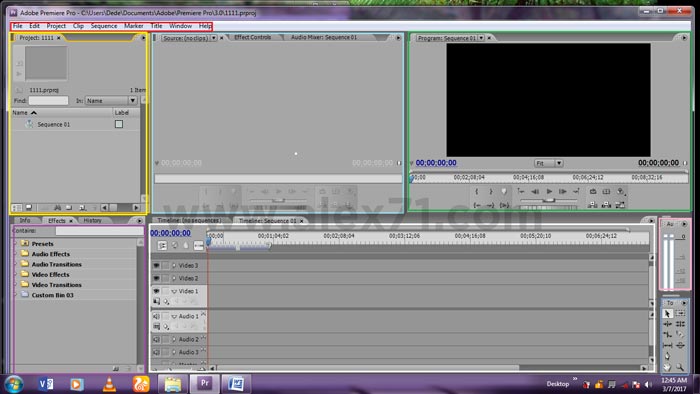The height and width of the screenshot is (394, 700).
Task: Toggle Snap in the Timeline panel
Action: (162, 245)
